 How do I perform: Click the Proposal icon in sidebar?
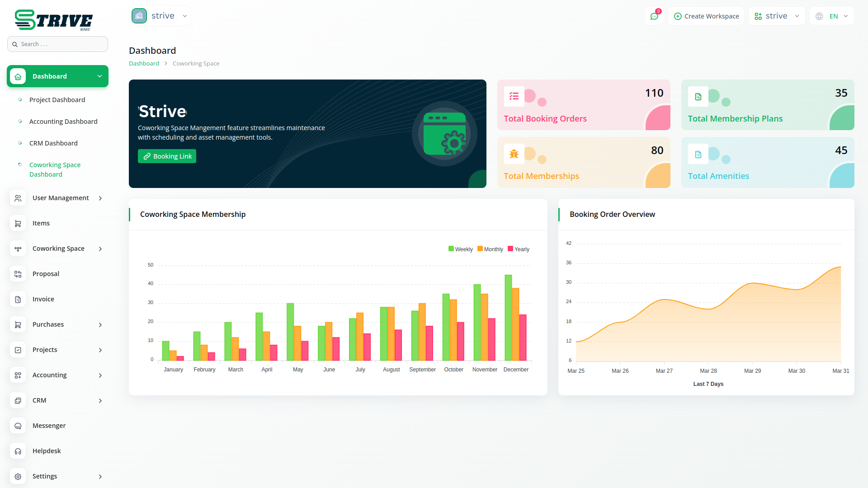18,274
